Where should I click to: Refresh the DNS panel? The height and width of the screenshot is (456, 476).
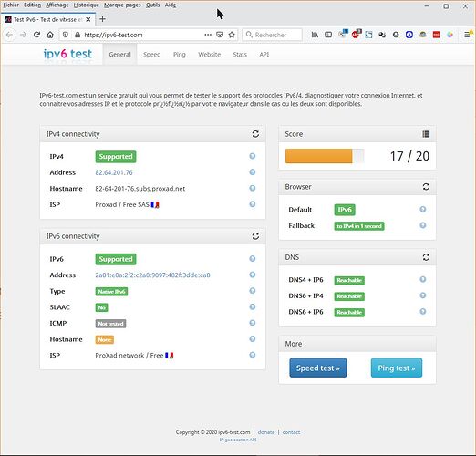pos(426,257)
